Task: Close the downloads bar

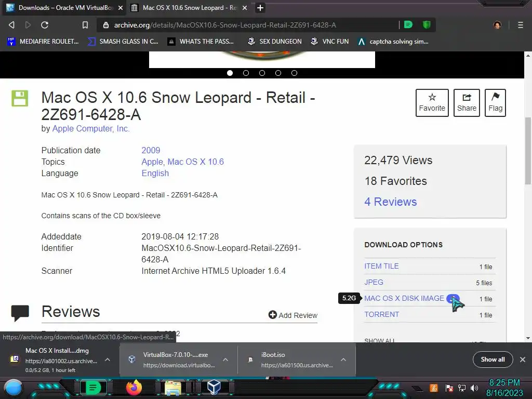Action: click(523, 360)
